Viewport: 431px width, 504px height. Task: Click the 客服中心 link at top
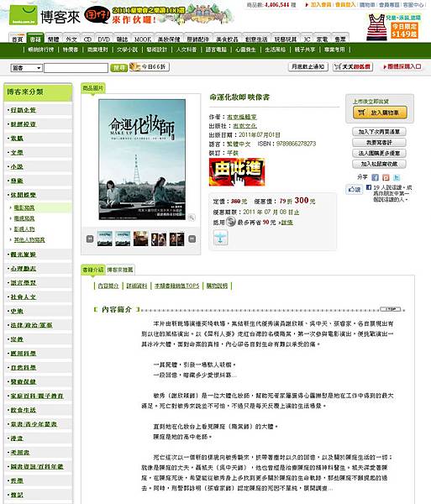(x=413, y=4)
